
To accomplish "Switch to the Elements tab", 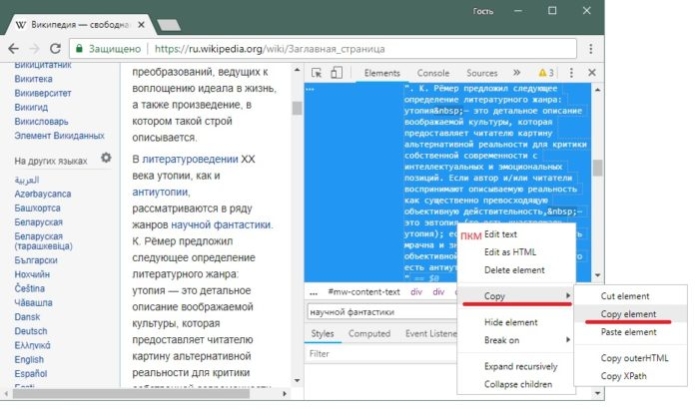I will pyautogui.click(x=382, y=73).
